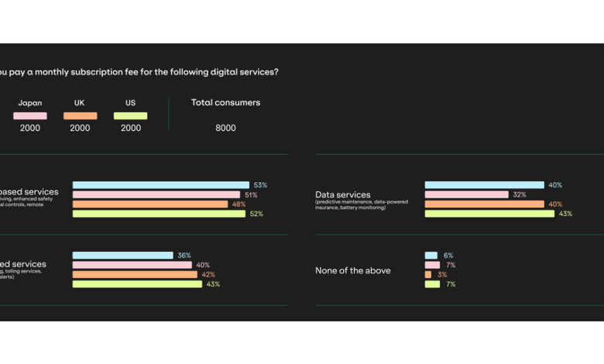Select the green 52% bar
This screenshot has height=364, width=604.
(159, 214)
